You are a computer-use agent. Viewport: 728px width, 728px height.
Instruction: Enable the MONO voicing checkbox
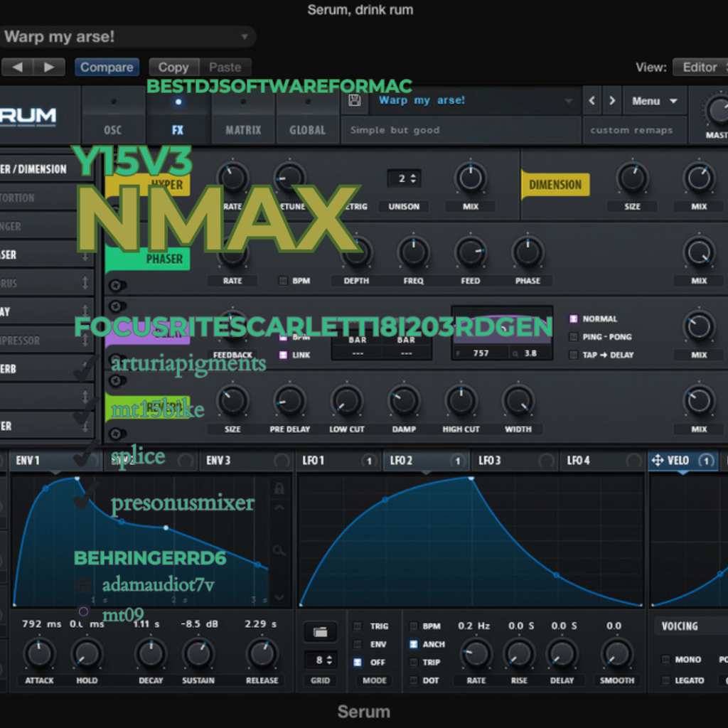tap(665, 659)
